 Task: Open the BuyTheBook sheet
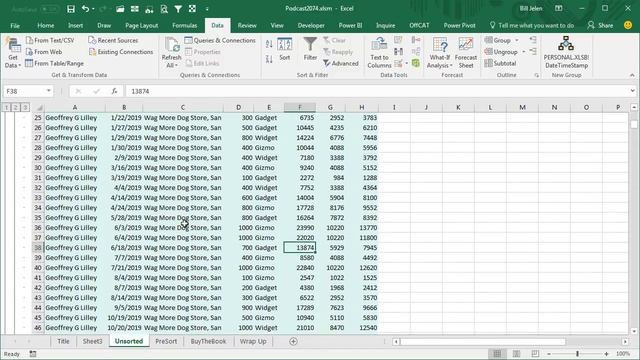[x=208, y=341]
